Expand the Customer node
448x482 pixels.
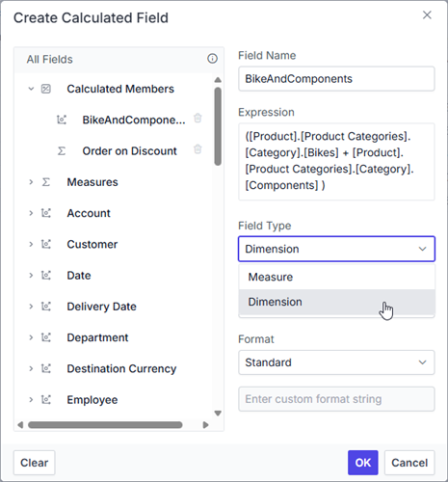pyautogui.click(x=31, y=244)
